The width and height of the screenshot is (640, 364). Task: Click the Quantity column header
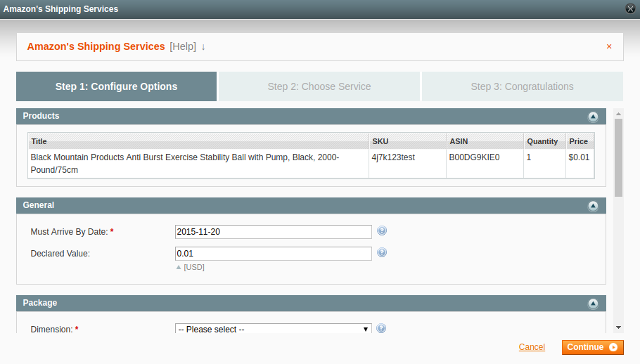click(544, 141)
